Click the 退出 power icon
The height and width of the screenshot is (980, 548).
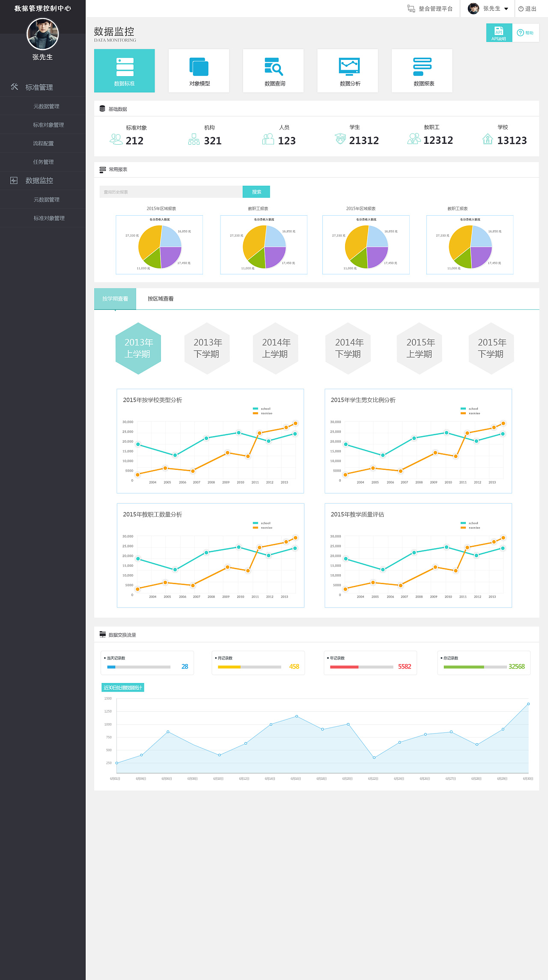pyautogui.click(x=521, y=9)
